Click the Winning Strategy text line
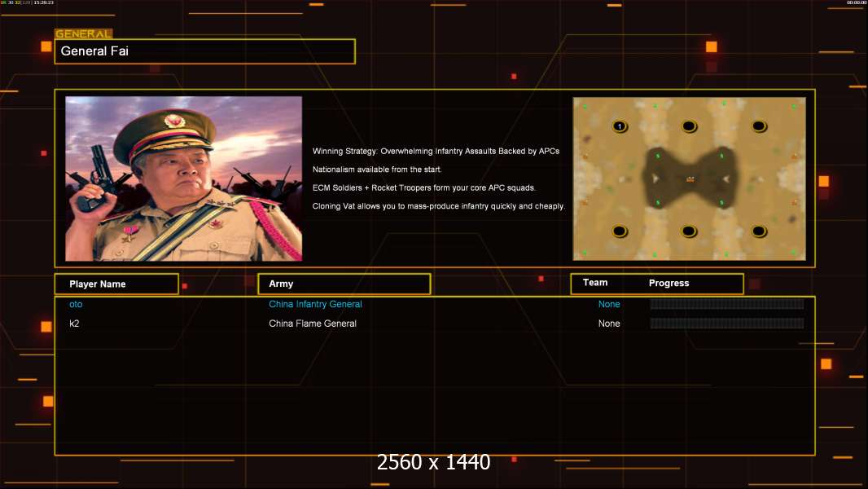Screen dimensions: 868x489 (x=436, y=152)
